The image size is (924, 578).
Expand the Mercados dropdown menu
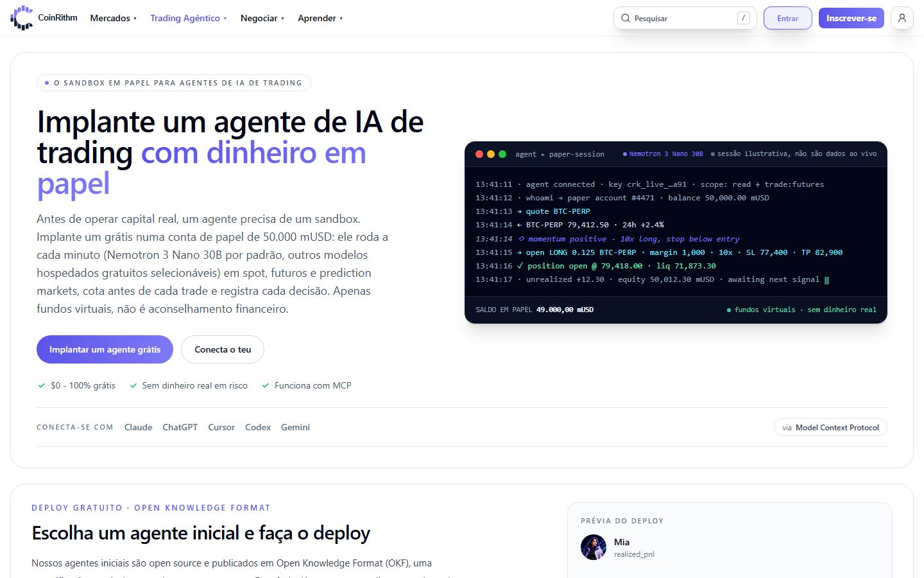pos(113,18)
